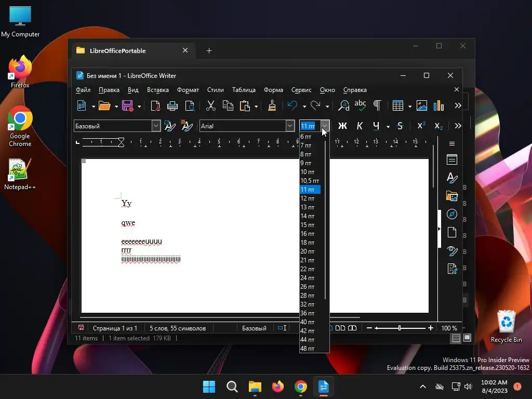Screen dimensions: 532x399
Task: Toggle print preview
Action: point(190,106)
